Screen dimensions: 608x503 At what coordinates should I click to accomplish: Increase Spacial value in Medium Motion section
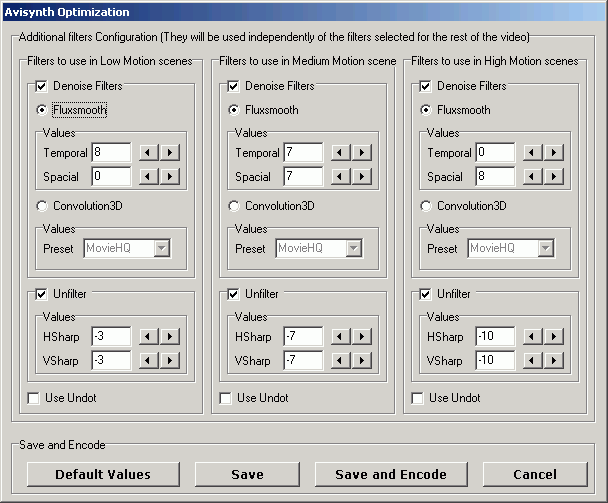(362, 176)
